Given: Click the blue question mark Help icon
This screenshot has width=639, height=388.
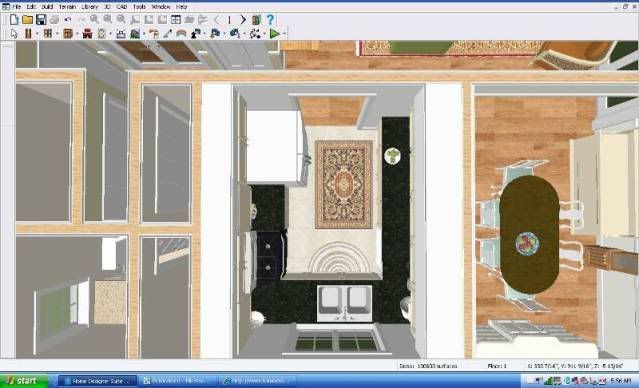Looking at the screenshot, I should [270, 19].
